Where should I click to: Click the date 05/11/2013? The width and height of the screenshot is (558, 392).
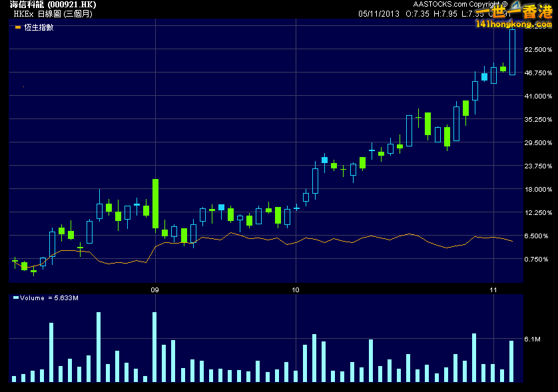[379, 14]
